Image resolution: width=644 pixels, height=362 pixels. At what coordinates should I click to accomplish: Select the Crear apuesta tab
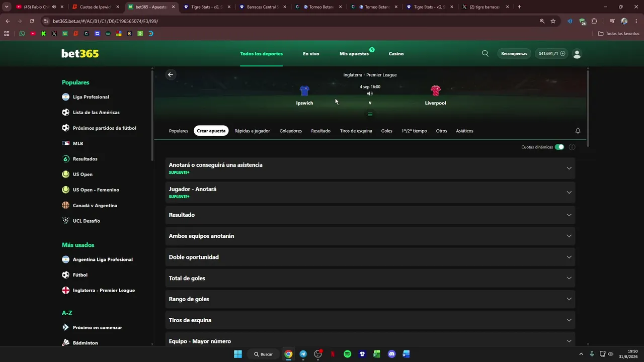click(x=211, y=131)
